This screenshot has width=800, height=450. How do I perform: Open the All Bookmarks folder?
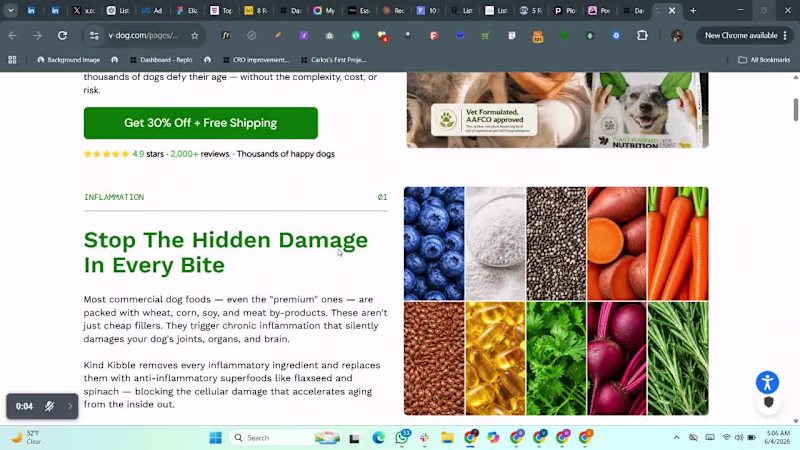pos(764,60)
